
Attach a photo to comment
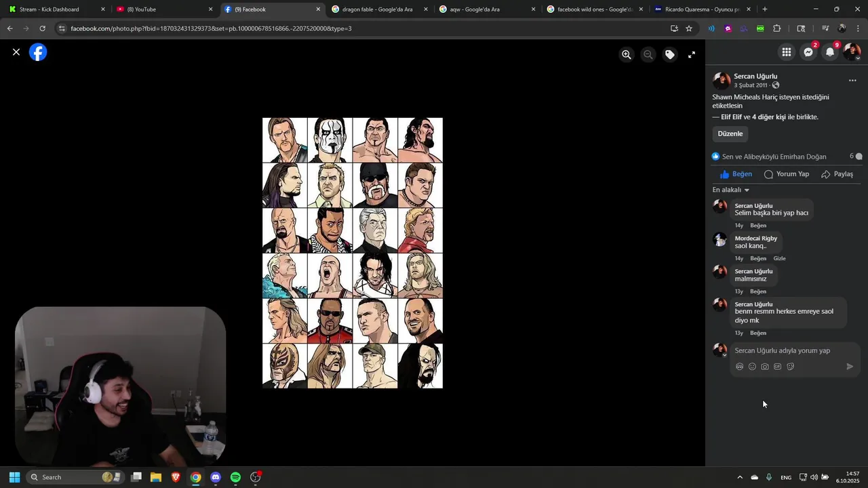point(765,367)
